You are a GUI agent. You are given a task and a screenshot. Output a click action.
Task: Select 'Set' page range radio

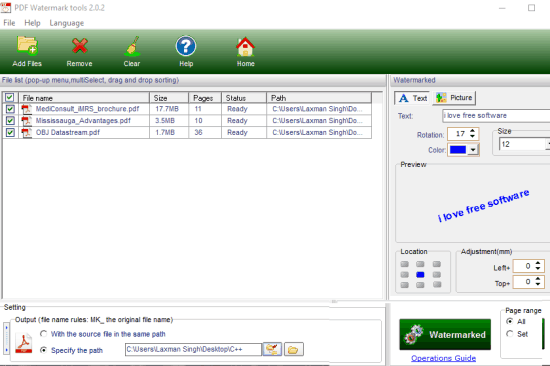pos(510,334)
